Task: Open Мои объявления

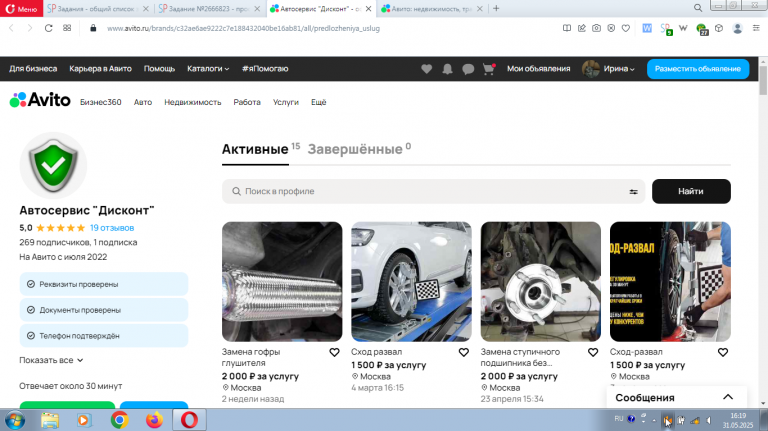Action: click(x=538, y=69)
